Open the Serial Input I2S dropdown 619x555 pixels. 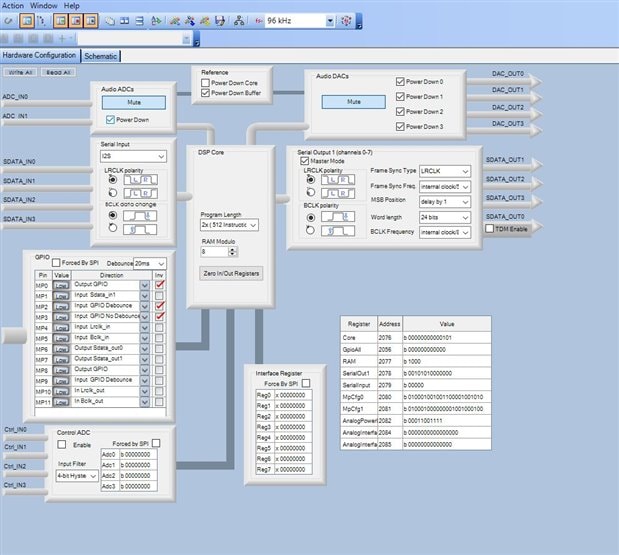pos(133,156)
